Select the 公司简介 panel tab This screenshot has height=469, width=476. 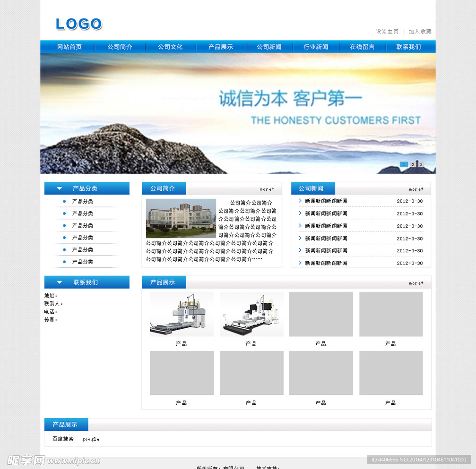pyautogui.click(x=164, y=188)
